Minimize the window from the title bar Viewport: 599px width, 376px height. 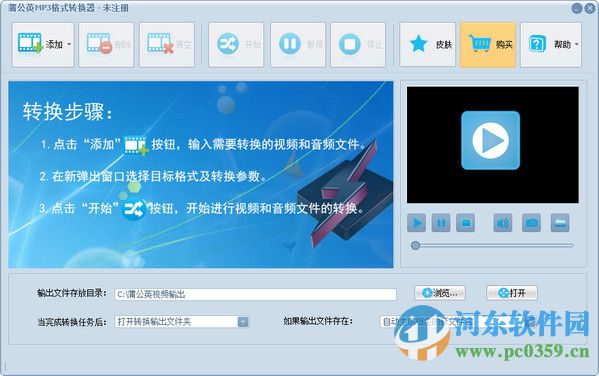[x=577, y=8]
